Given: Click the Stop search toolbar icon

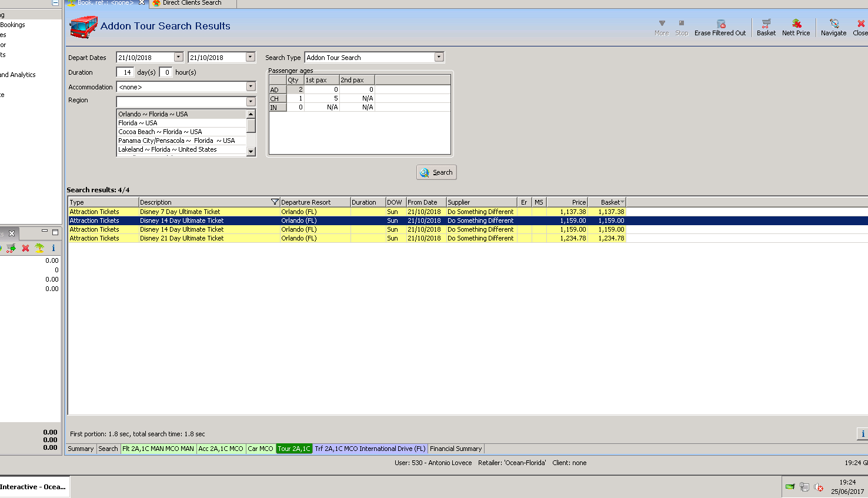Looking at the screenshot, I should 682,24.
